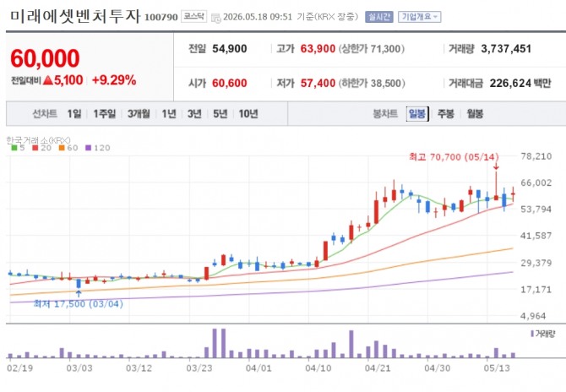Show the 1일 line chart
566x392 pixels.
click(74, 114)
